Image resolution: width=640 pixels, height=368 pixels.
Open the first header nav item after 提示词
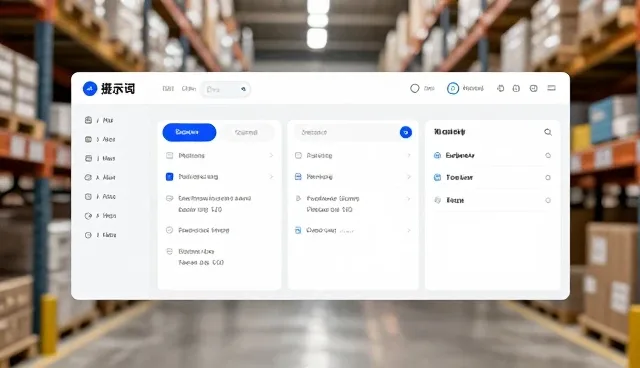pyautogui.click(x=168, y=89)
